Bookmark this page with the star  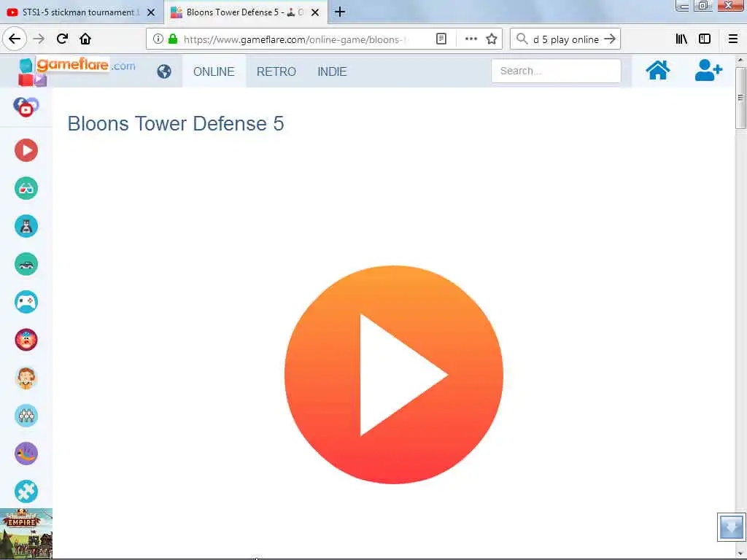click(x=492, y=39)
